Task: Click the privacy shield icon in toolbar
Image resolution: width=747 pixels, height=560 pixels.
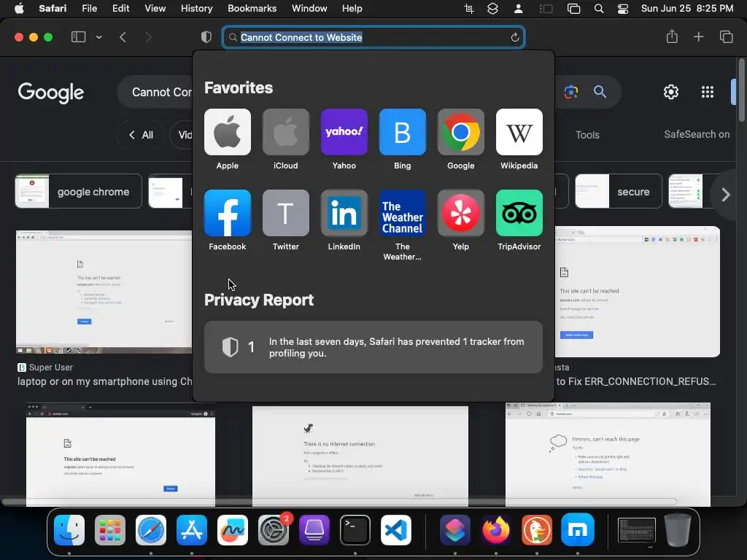Action: [206, 37]
